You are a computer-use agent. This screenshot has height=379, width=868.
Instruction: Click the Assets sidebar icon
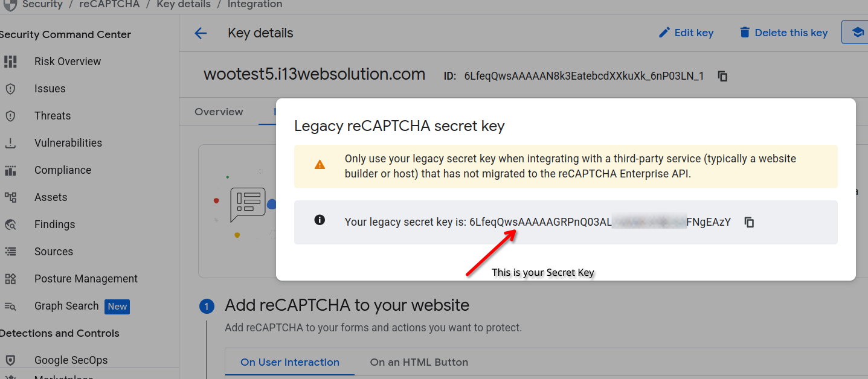(10, 197)
